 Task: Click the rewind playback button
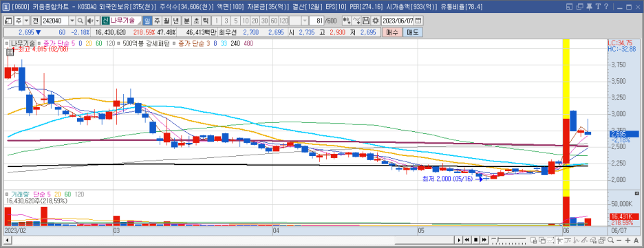tap(467, 240)
